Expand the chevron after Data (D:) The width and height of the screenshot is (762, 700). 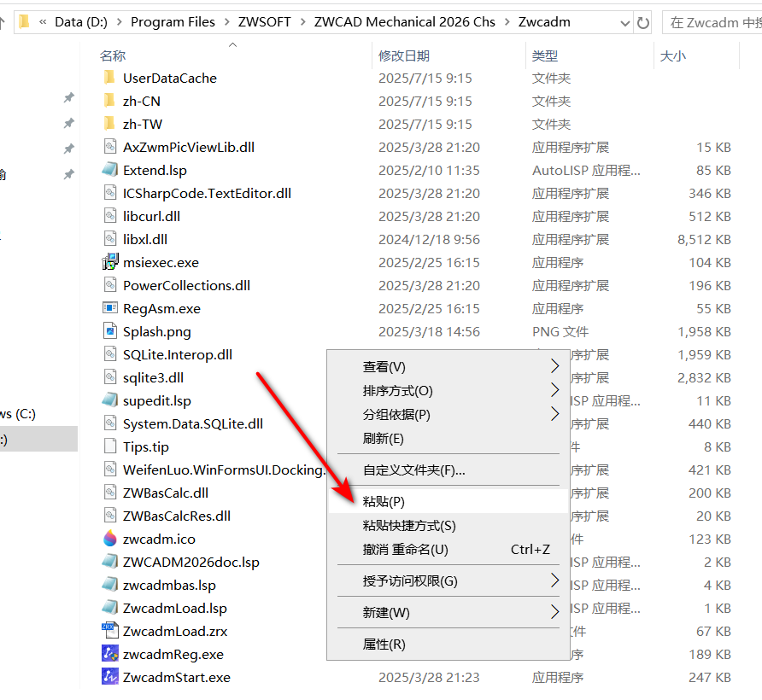pos(119,22)
